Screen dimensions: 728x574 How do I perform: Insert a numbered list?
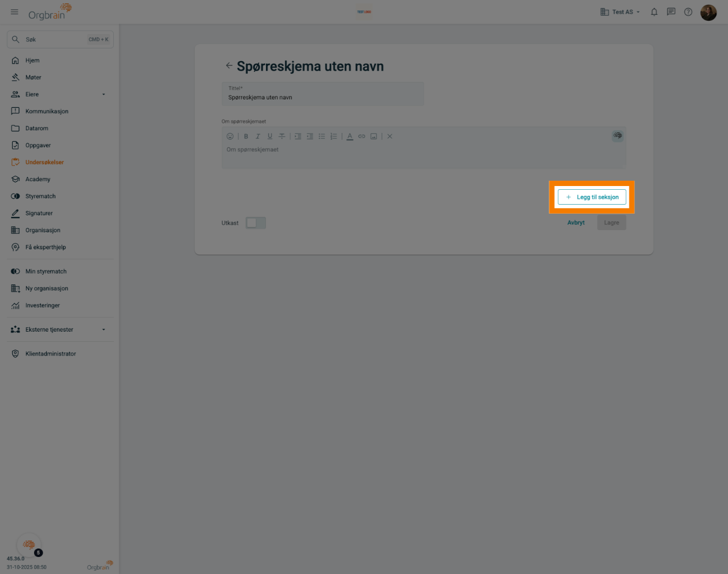pyautogui.click(x=333, y=137)
